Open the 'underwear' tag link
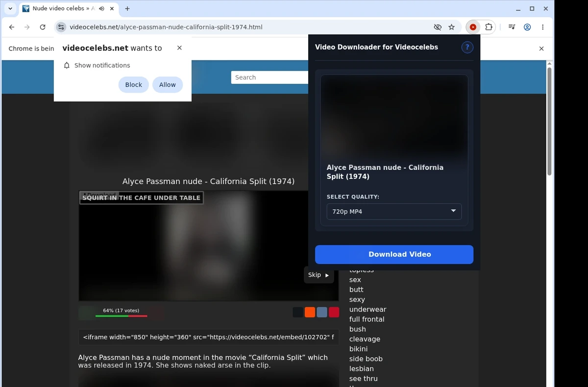588x387 pixels. 367,309
